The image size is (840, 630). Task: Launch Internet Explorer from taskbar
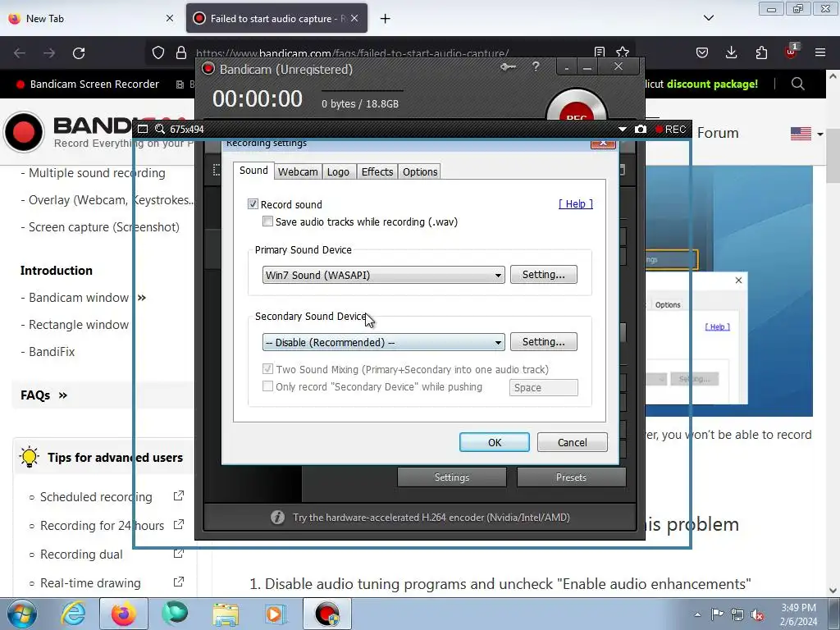[x=73, y=614]
